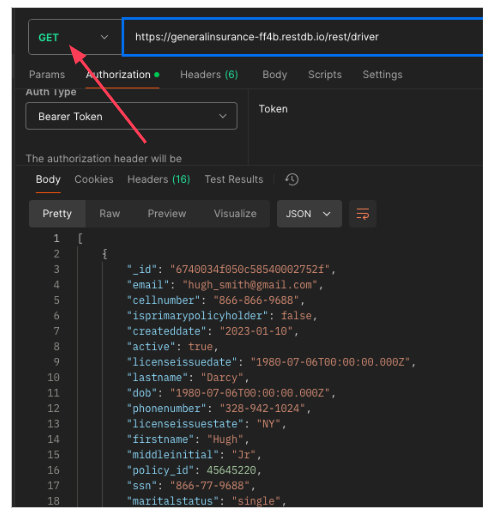Show the Test Results tab
The width and height of the screenshot is (491, 515).
234,179
